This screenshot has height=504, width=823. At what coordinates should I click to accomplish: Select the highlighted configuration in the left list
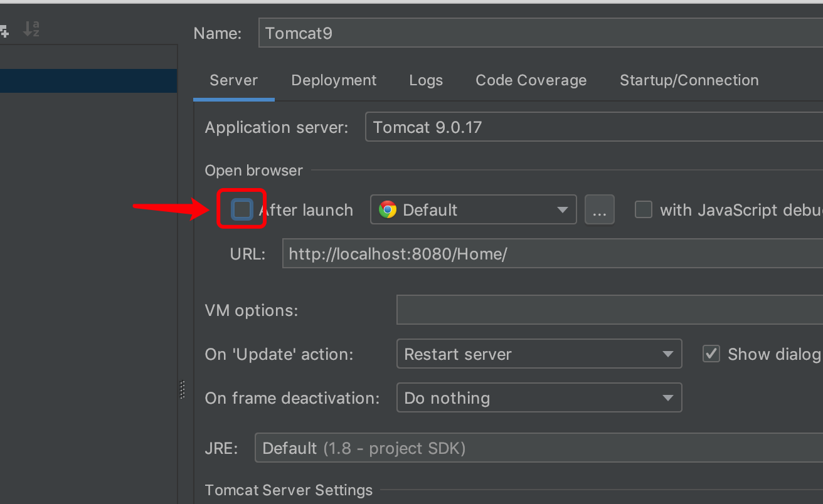(x=88, y=81)
